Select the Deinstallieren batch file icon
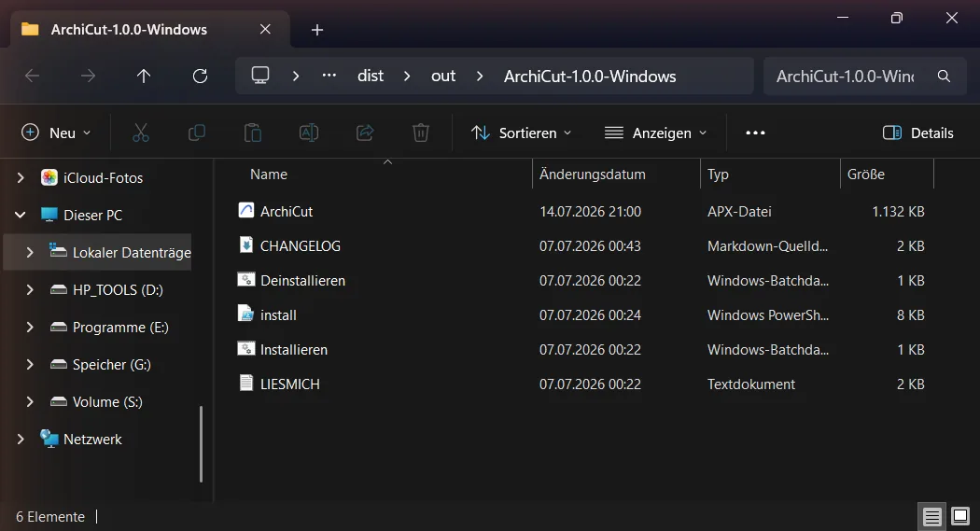Image resolution: width=980 pixels, height=531 pixels. 246,279
